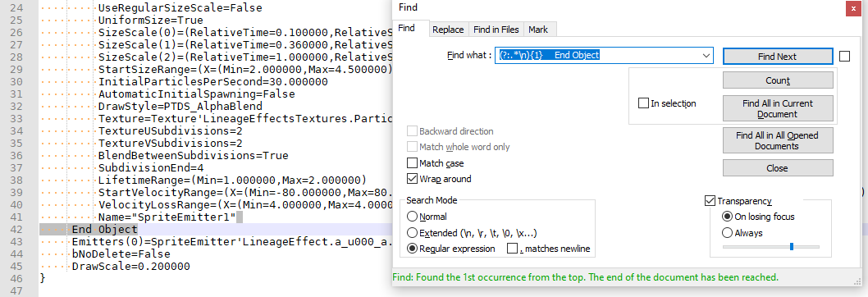The height and width of the screenshot is (297, 868).
Task: Switch to the Mark tab
Action: click(538, 30)
